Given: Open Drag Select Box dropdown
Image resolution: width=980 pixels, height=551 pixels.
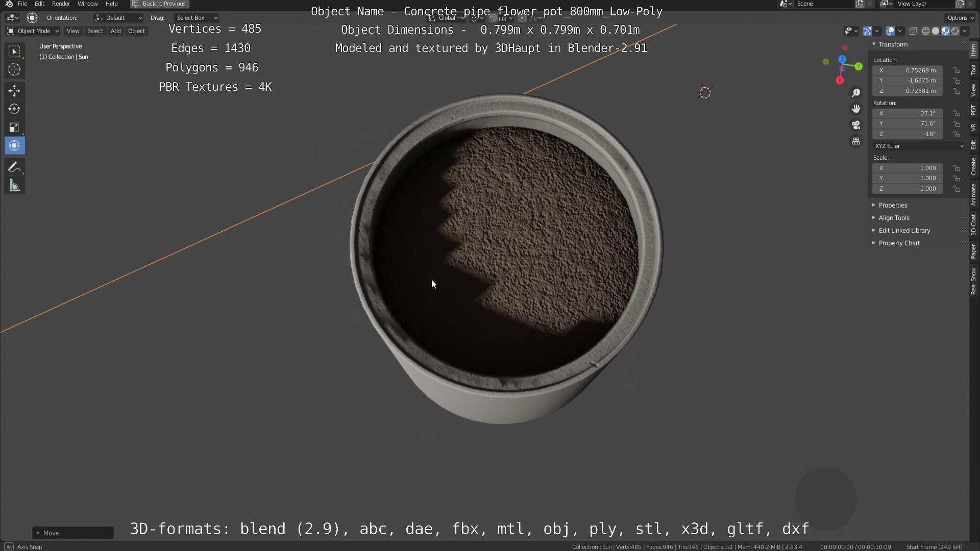Looking at the screenshot, I should [x=197, y=18].
